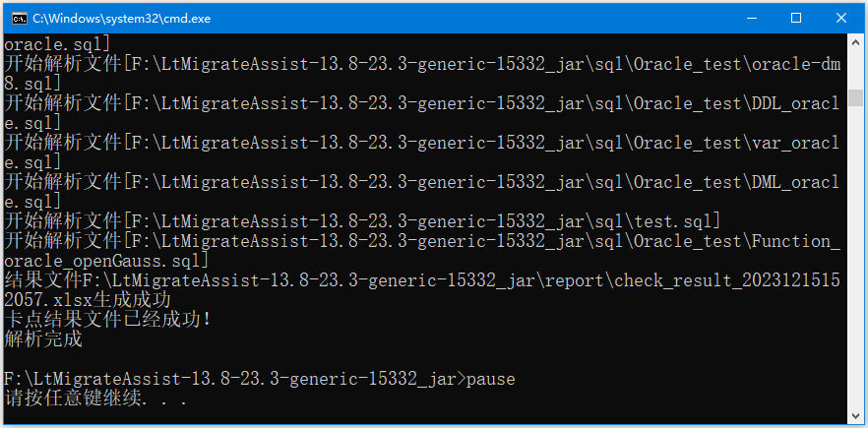Close the cmd.exe window

click(840, 19)
